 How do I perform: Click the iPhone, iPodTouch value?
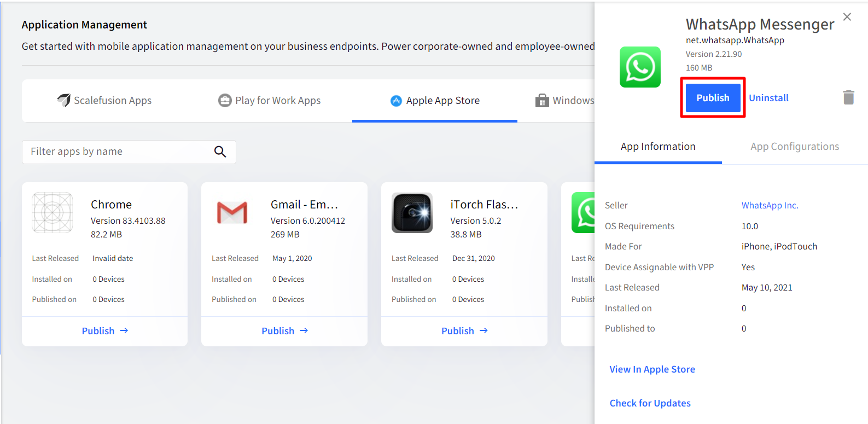click(779, 246)
